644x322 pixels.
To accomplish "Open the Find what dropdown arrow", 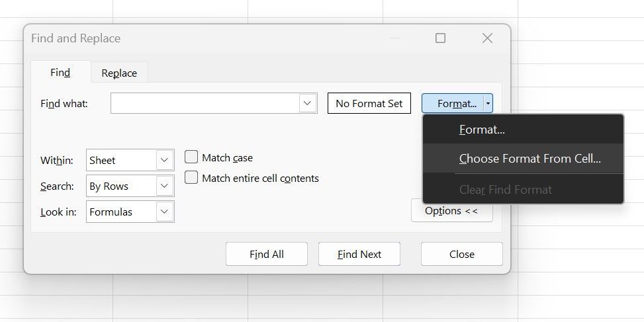I will click(x=306, y=103).
